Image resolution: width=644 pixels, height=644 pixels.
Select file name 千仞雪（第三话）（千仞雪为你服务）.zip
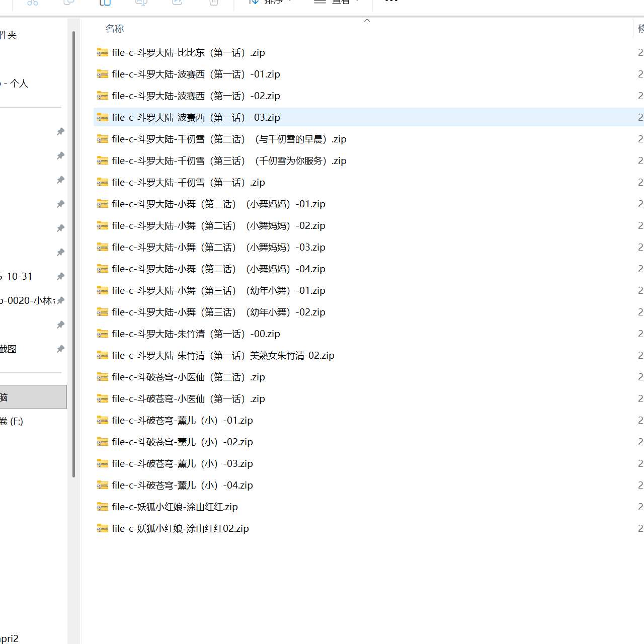point(229,160)
